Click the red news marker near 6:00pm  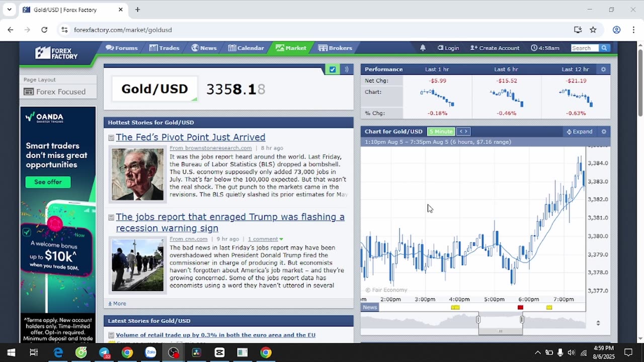pos(520,307)
